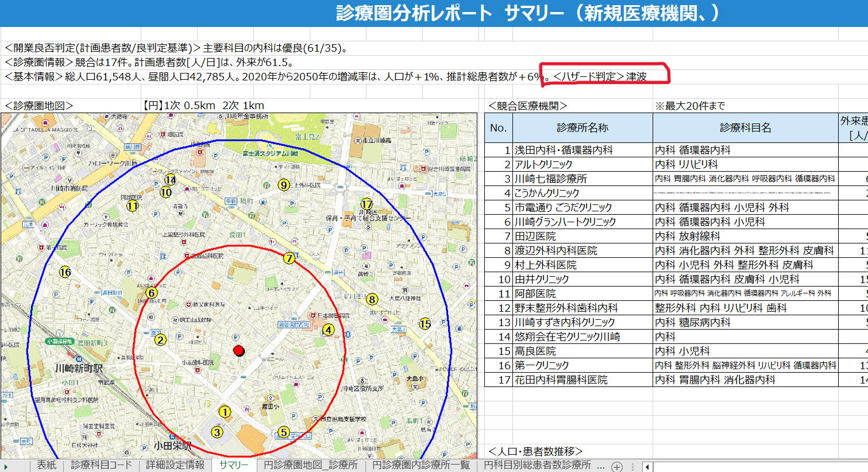Click map marker number 3
The image size is (868, 472).
(217, 432)
